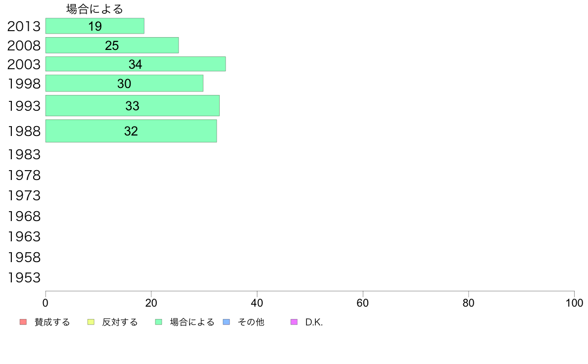The image size is (588, 364).
Task: Click the yellow 反対する legend swatch
Action: coord(91,322)
